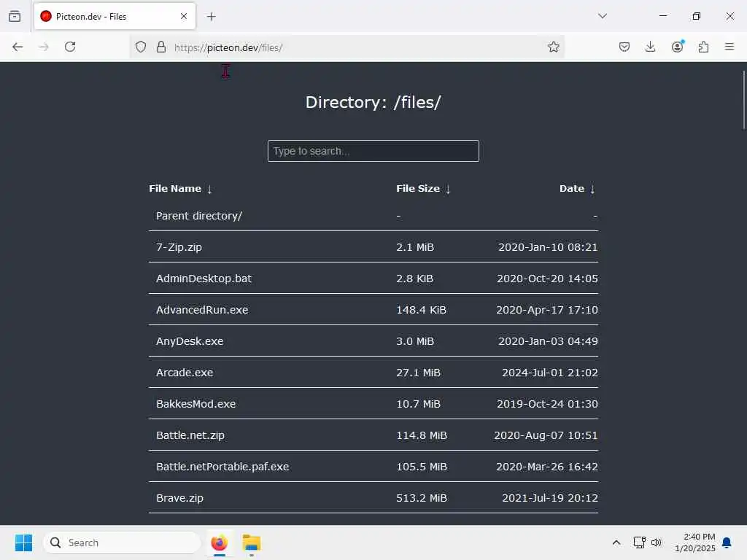
Task: Open the volume speaker tray icon
Action: pos(656,542)
